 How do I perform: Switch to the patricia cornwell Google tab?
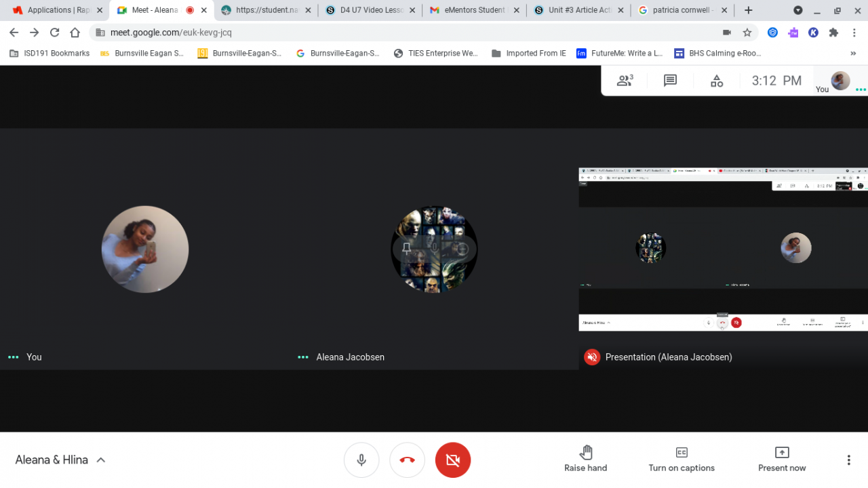tap(683, 10)
